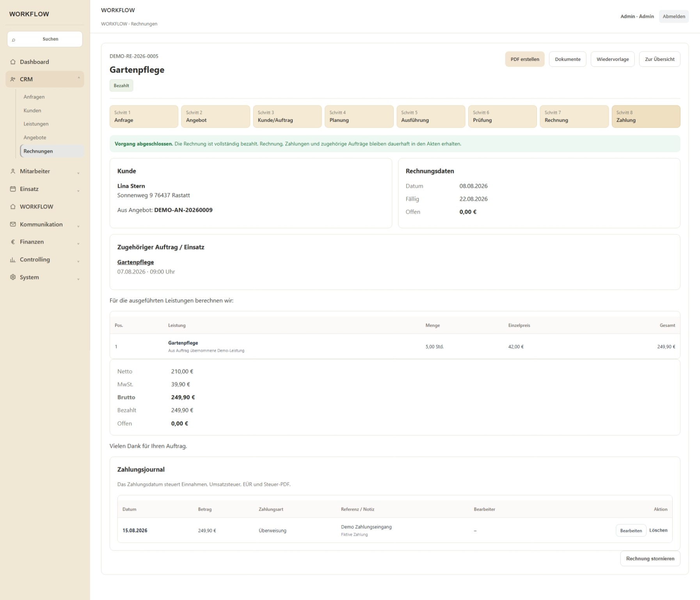Viewport: 700px width, 600px height.
Task: Click Bearbeiten for the 15.08.2026 payment
Action: [631, 531]
